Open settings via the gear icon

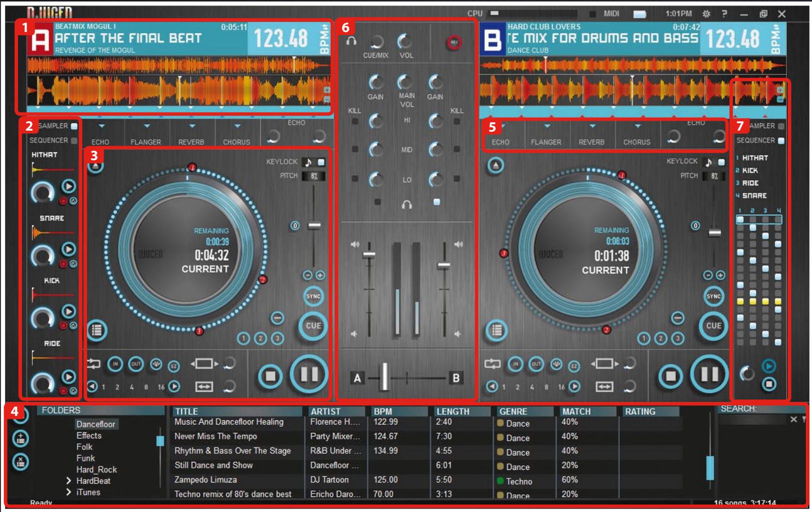706,14
